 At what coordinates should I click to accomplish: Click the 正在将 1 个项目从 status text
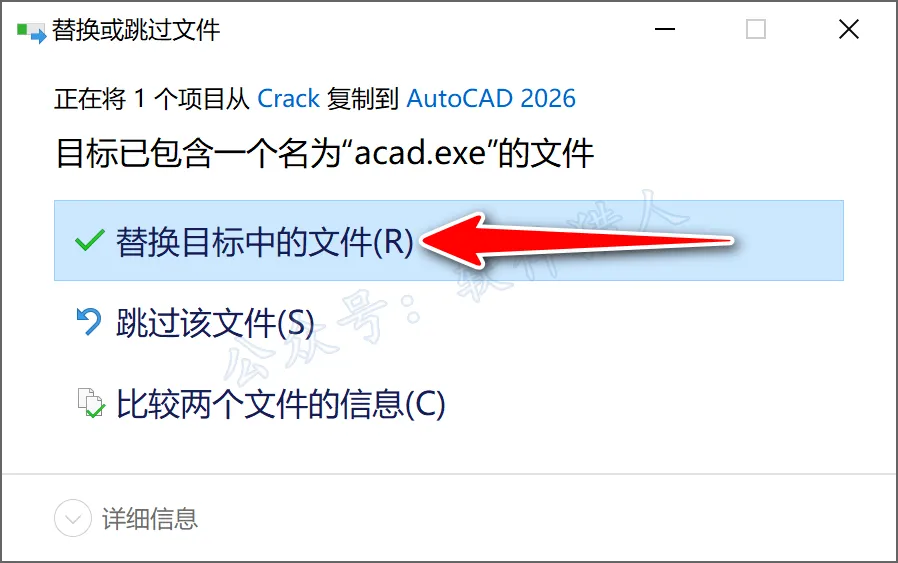point(152,99)
